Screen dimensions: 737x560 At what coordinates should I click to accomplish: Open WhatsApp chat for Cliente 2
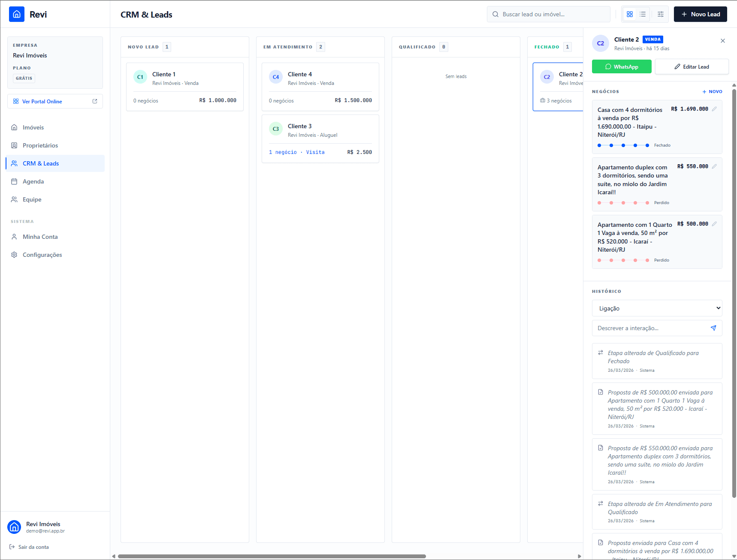point(622,67)
